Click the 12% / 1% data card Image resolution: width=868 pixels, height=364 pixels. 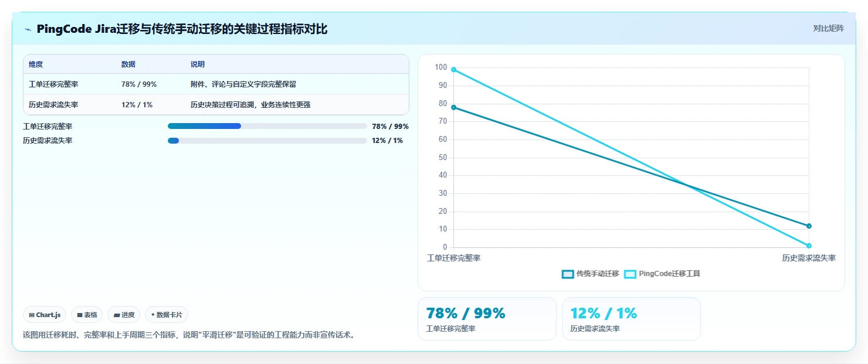point(632,319)
